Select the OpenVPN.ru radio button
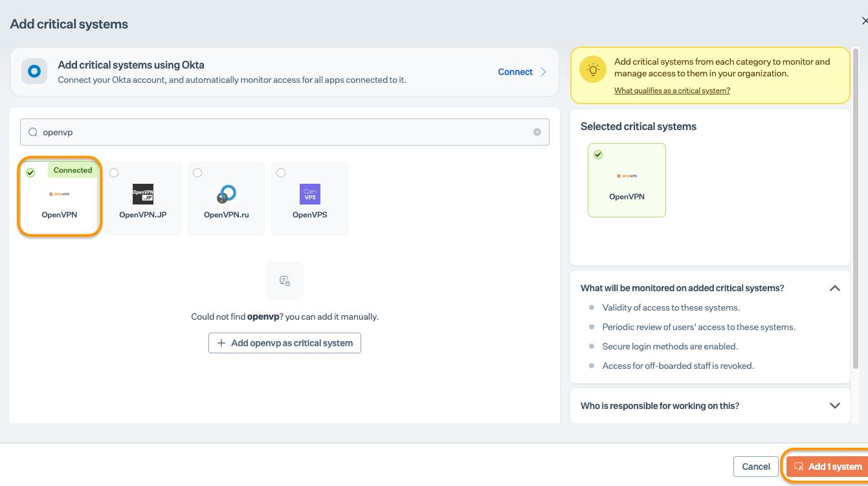The width and height of the screenshot is (868, 486). click(197, 173)
